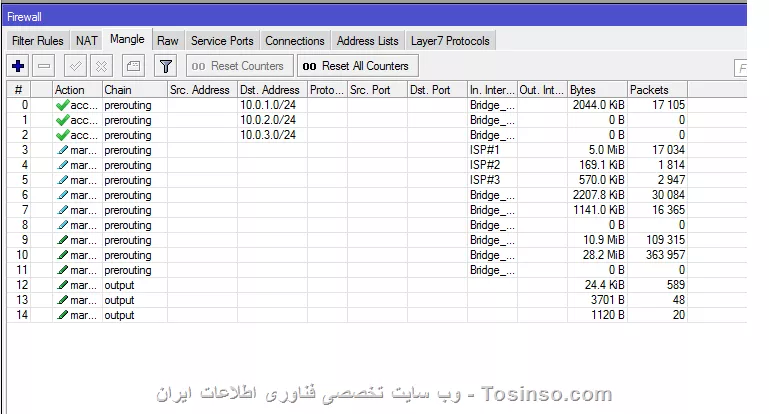Sort by the Bytes column header
Viewport: 769px width, 414px height.
[597, 90]
